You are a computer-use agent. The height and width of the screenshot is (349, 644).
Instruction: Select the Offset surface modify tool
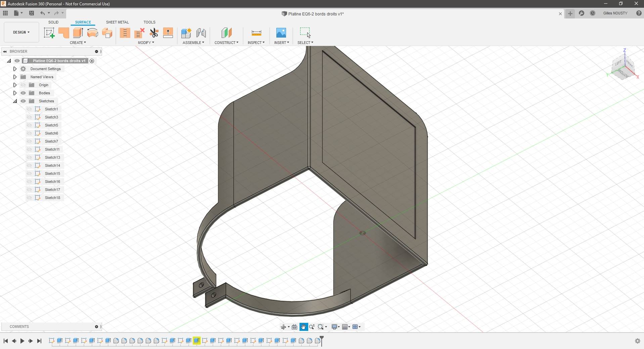tap(125, 33)
